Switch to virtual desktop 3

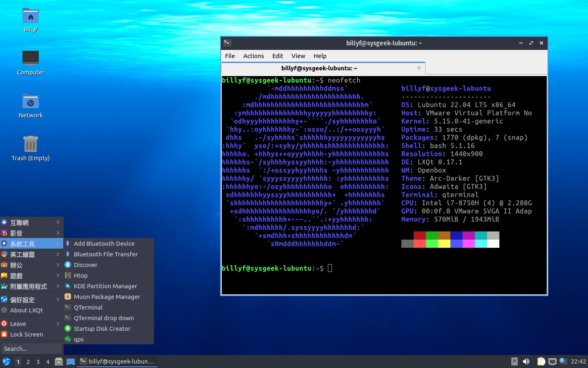tap(38, 361)
